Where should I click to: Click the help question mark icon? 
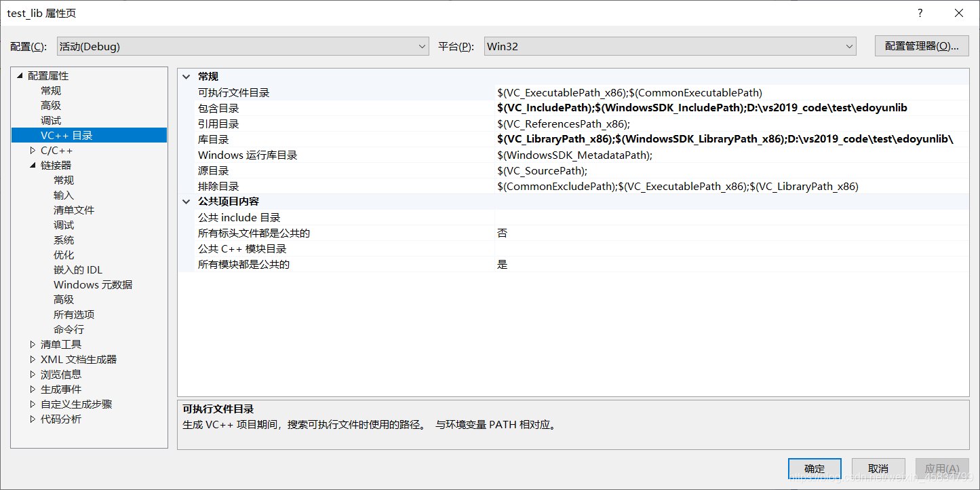point(920,13)
